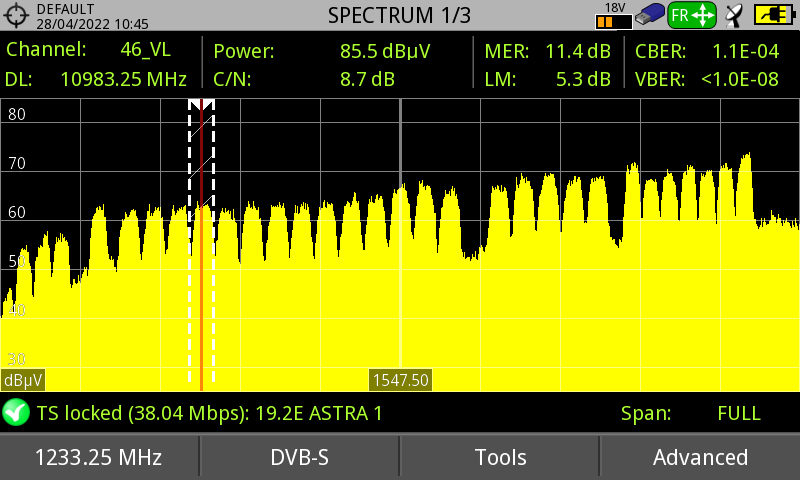Viewport: 800px width, 480px height.
Task: Click the green FR joystick mode icon
Action: tap(692, 15)
